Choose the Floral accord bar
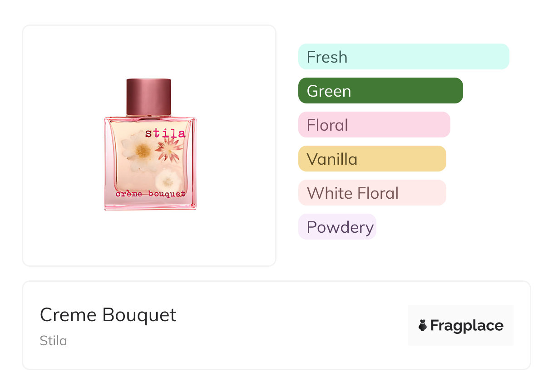The height and width of the screenshot is (392, 553). pyautogui.click(x=374, y=125)
